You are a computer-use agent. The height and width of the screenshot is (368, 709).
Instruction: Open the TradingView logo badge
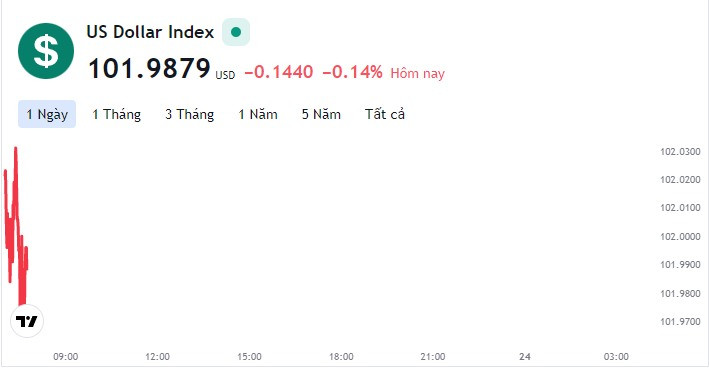[x=27, y=321]
